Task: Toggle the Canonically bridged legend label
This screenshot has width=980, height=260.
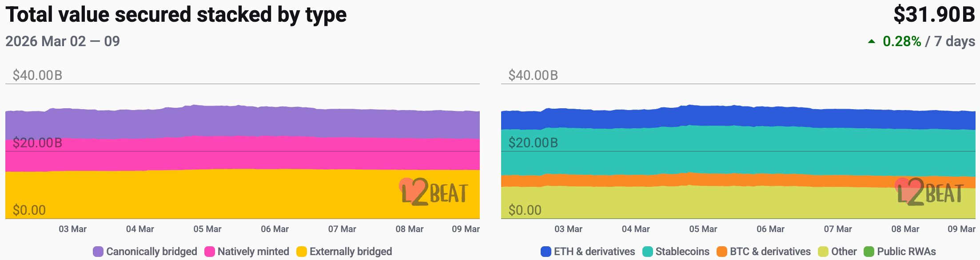Action: coord(151,252)
